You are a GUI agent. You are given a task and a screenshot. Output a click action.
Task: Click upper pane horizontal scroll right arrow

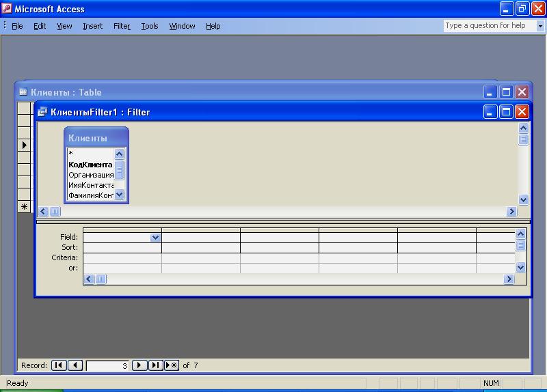click(x=511, y=212)
